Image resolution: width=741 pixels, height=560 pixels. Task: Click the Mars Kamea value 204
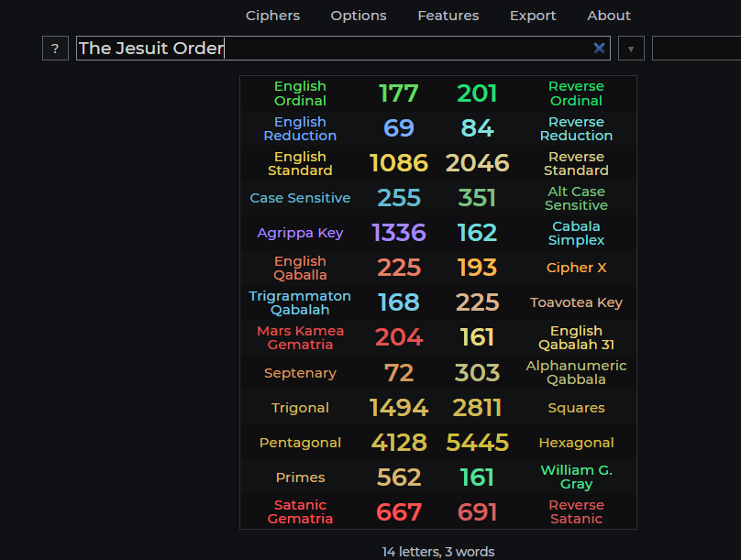[399, 337]
